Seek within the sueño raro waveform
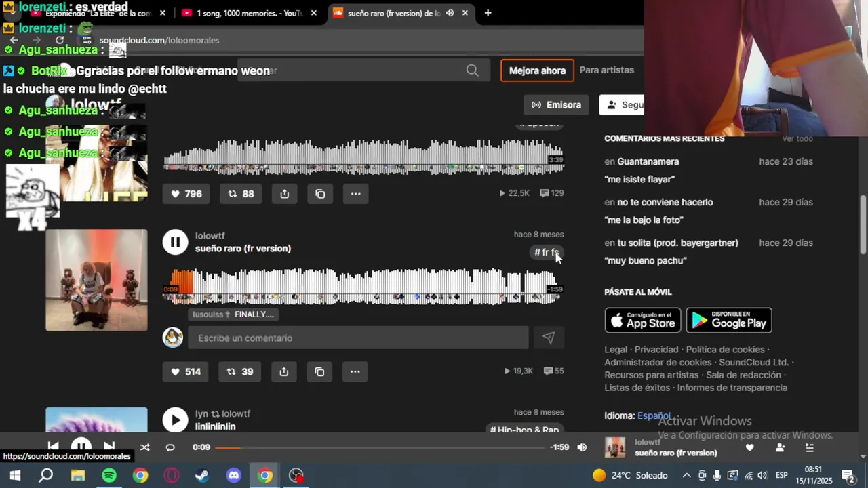The height and width of the screenshot is (488, 868). click(x=363, y=286)
